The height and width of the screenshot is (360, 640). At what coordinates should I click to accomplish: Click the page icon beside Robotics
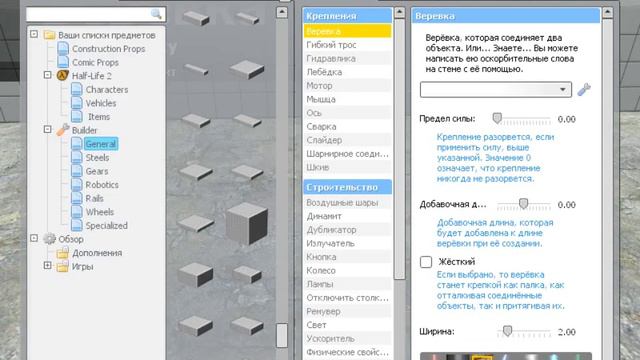pos(77,184)
